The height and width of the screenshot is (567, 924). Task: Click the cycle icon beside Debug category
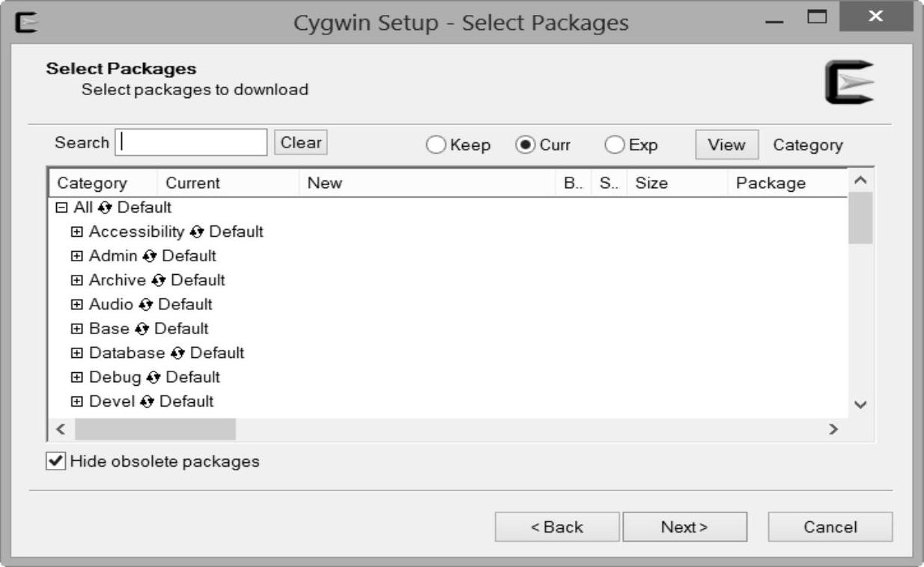(x=153, y=377)
